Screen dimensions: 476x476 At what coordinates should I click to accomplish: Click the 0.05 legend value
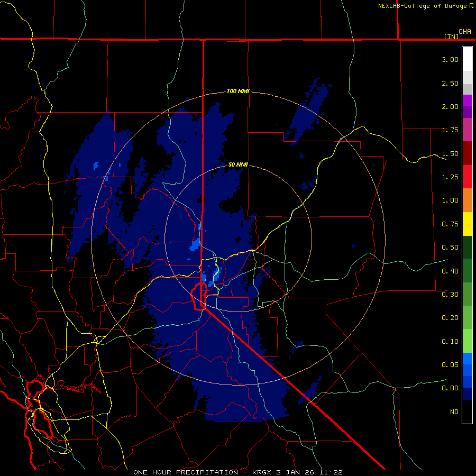click(x=450, y=365)
